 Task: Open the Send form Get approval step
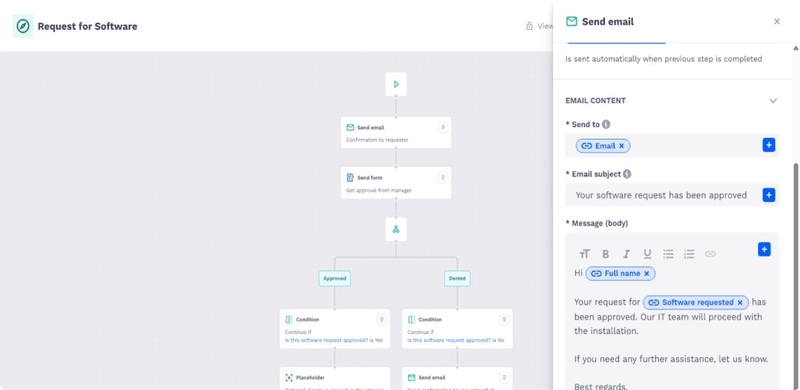(396, 183)
